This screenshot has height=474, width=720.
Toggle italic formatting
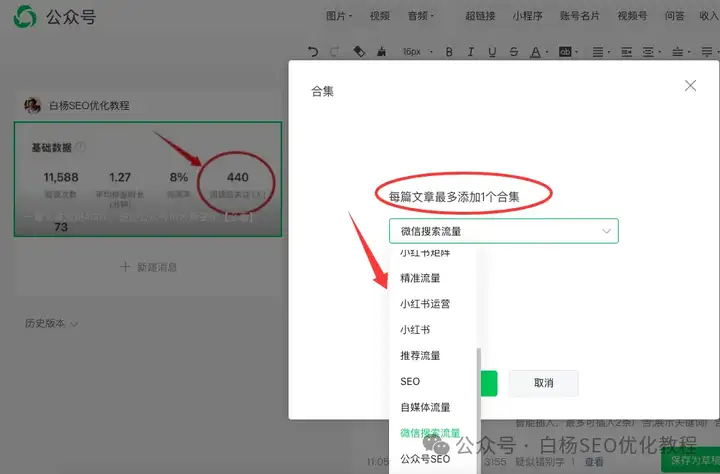pos(471,52)
